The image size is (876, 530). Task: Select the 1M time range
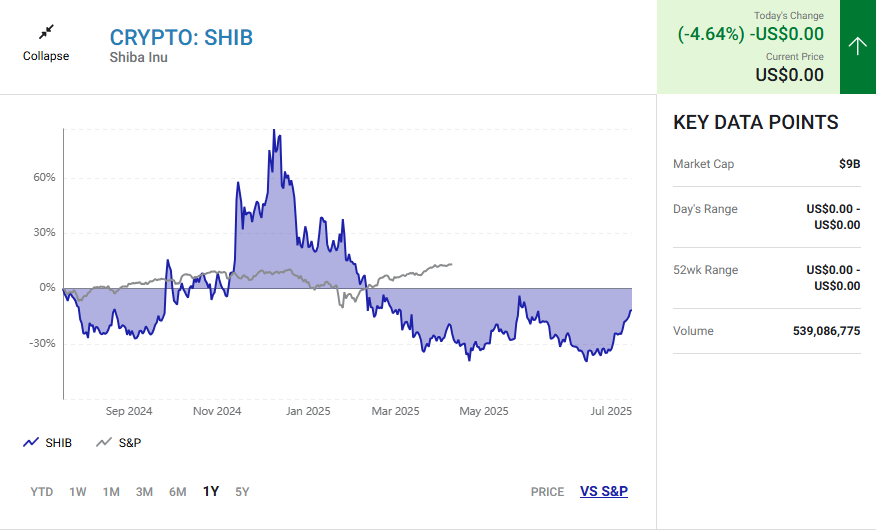point(111,492)
